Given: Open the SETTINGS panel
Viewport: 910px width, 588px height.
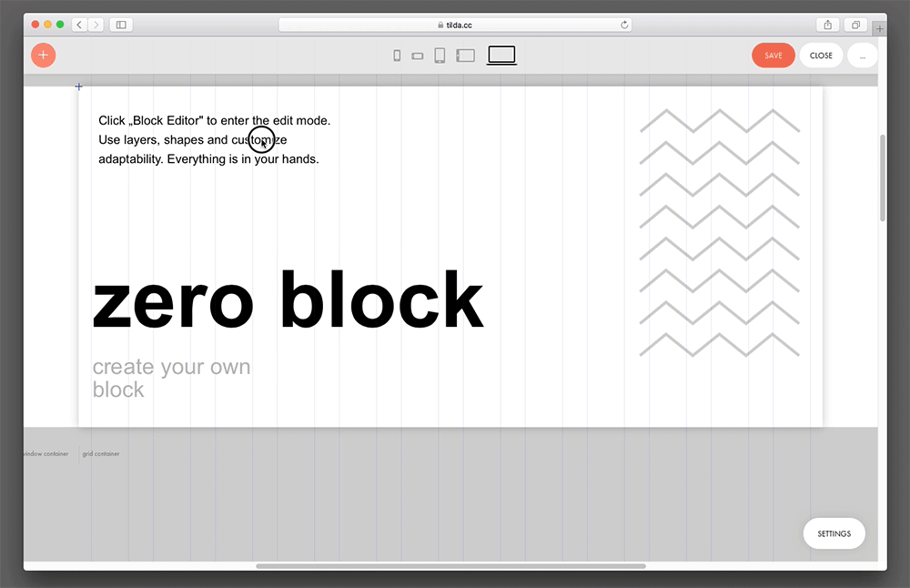Looking at the screenshot, I should (x=834, y=533).
